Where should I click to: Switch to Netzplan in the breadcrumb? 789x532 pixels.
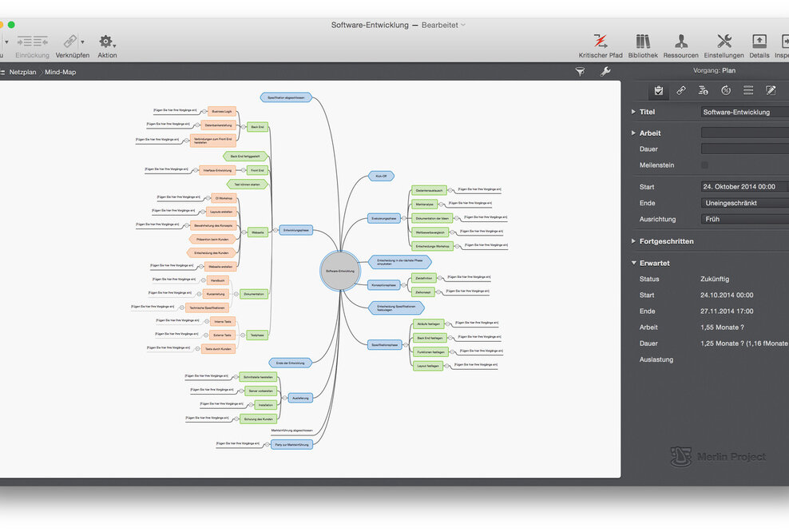(x=22, y=72)
